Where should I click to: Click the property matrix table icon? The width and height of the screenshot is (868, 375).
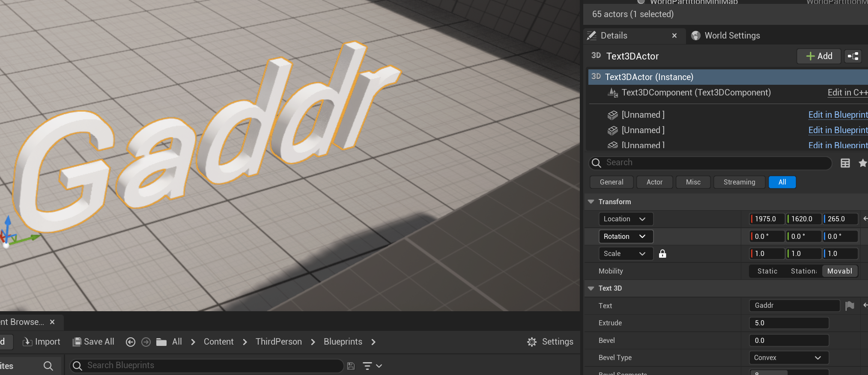845,163
